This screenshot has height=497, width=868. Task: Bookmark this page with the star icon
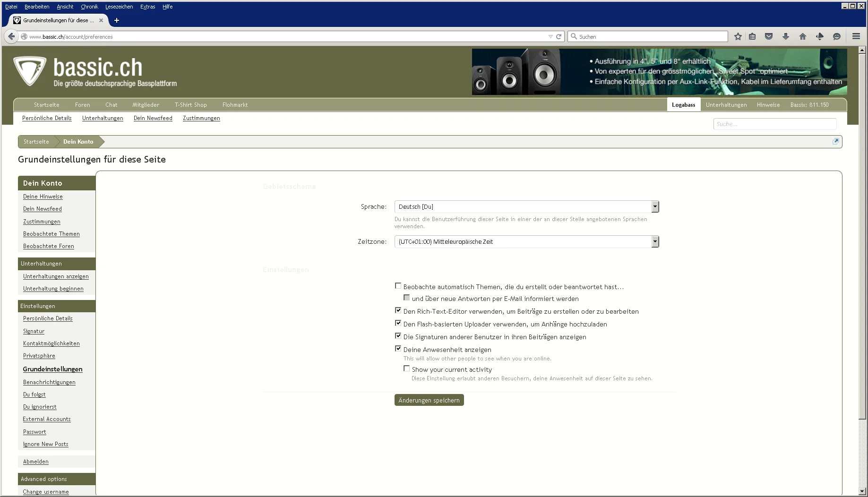(x=738, y=36)
